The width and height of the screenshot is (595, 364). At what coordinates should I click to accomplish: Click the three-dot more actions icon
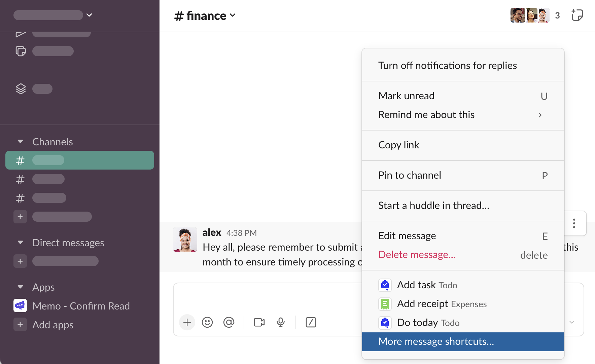click(574, 223)
